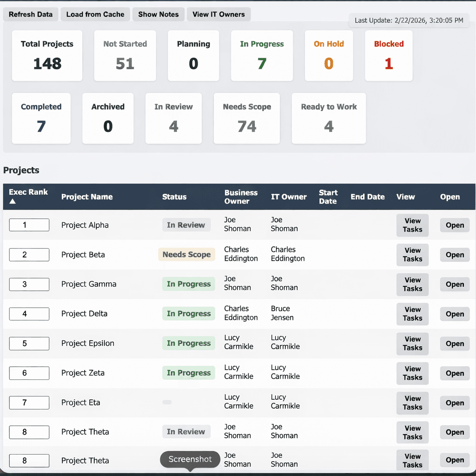Select the Needs Scope badge on Project Beta

pyautogui.click(x=186, y=254)
